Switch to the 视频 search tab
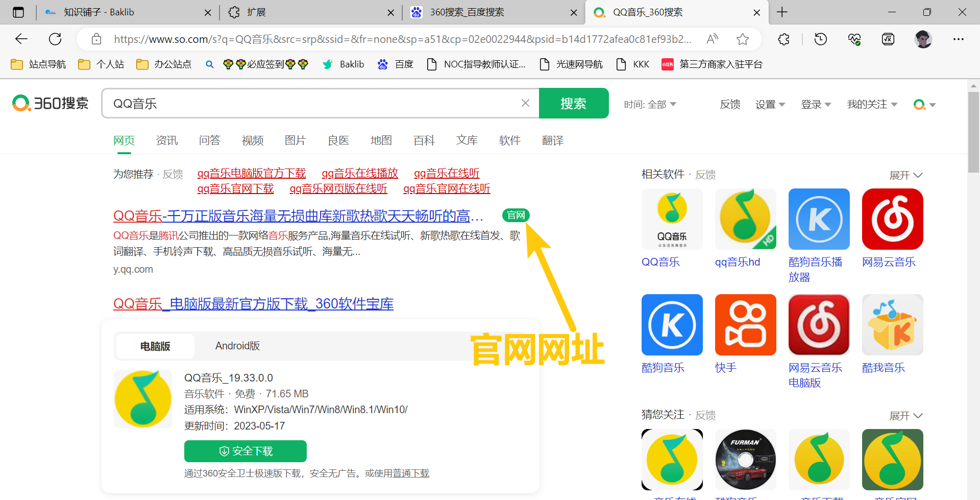Image resolution: width=980 pixels, height=500 pixels. (x=253, y=140)
